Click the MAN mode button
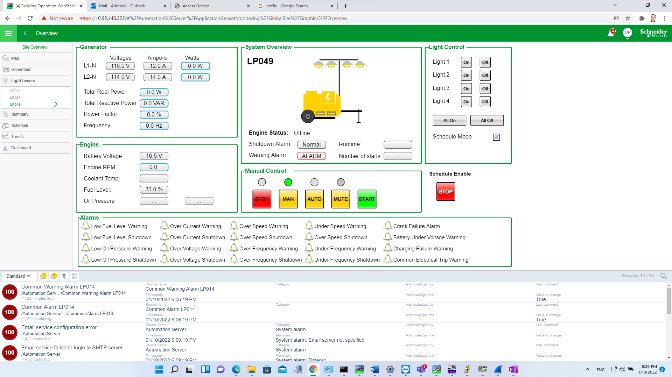The width and height of the screenshot is (672, 377). click(x=288, y=199)
